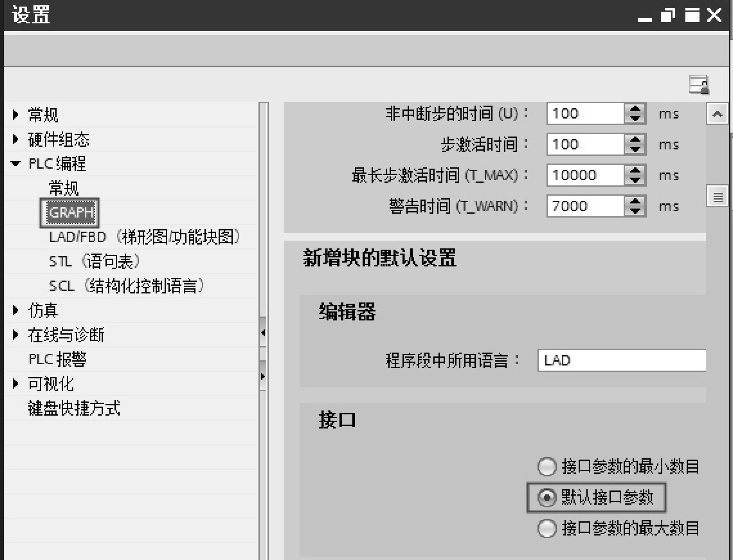Click the T_WARN input field showing 7000
This screenshot has width=733, height=560.
click(586, 206)
